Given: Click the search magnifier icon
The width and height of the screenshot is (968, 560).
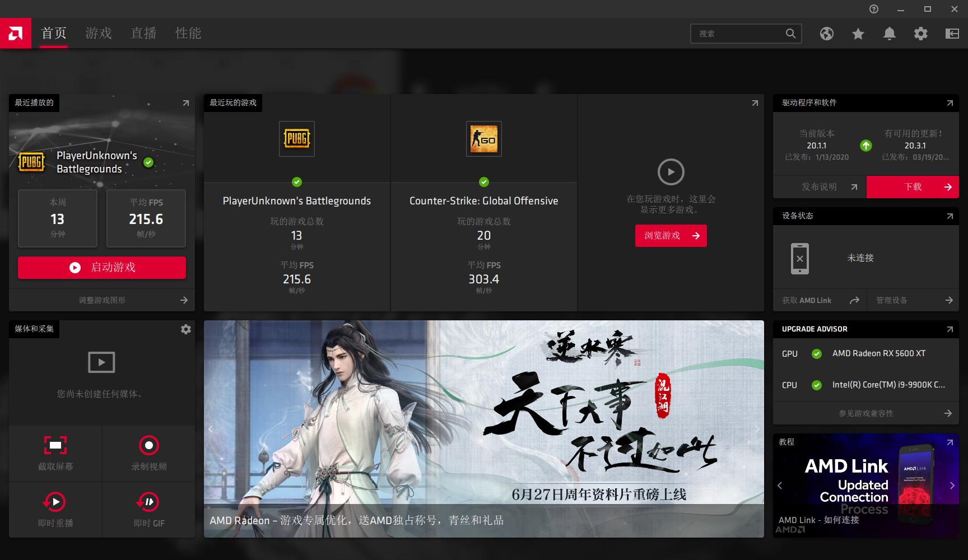Looking at the screenshot, I should [x=790, y=34].
